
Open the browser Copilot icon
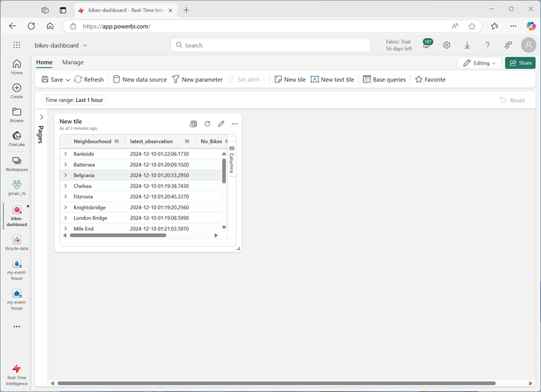click(531, 26)
